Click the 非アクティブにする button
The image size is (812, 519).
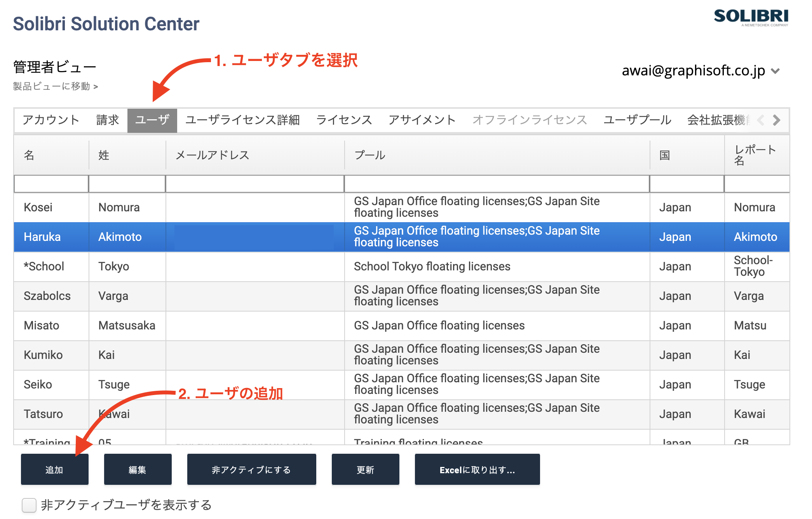coord(251,469)
